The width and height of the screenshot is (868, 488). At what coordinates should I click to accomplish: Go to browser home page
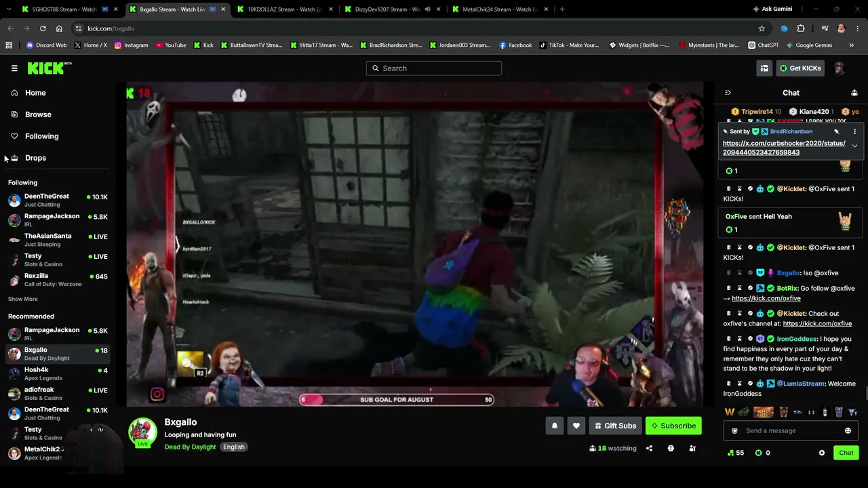point(59,28)
